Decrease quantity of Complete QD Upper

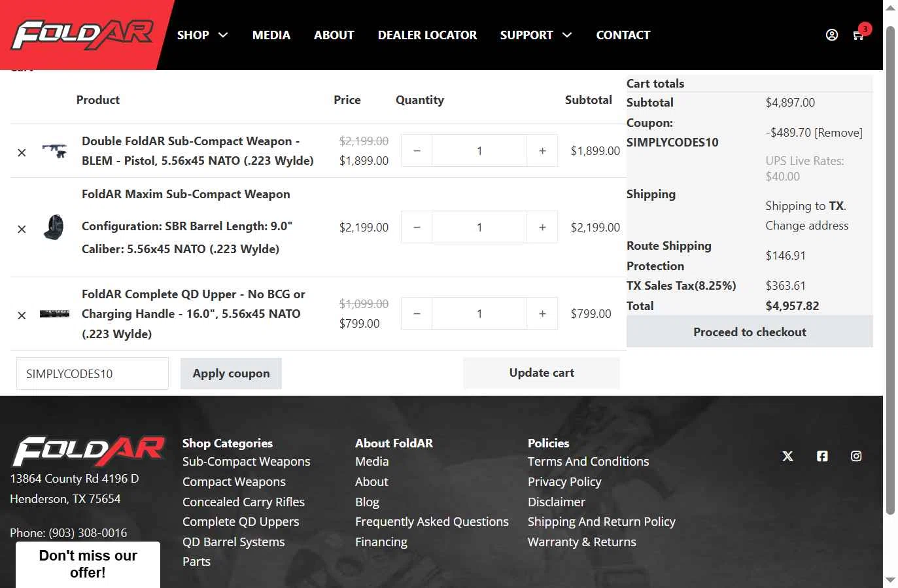pos(417,313)
